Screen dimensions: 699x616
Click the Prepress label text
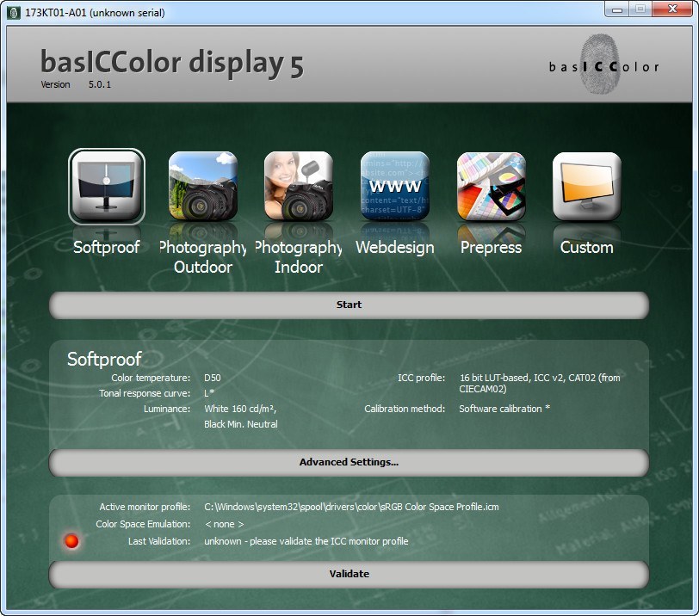[x=491, y=247]
